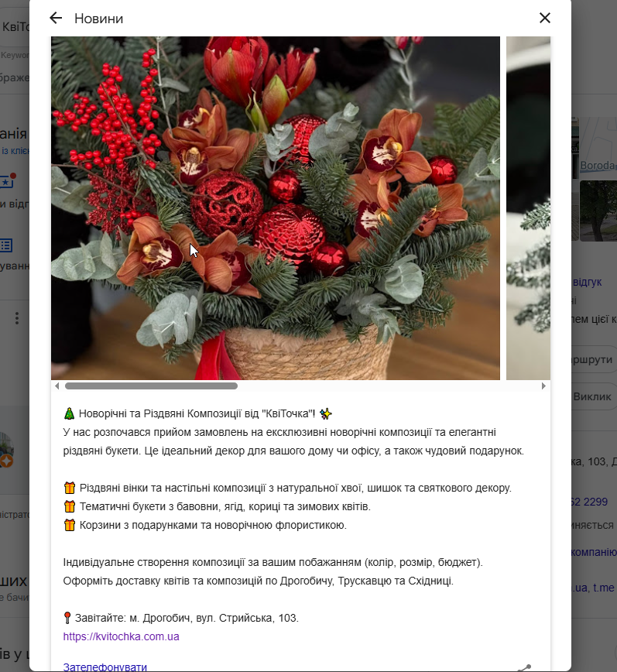Click the відгук link on the right
Image resolution: width=617 pixels, height=672 pixels.
point(588,282)
